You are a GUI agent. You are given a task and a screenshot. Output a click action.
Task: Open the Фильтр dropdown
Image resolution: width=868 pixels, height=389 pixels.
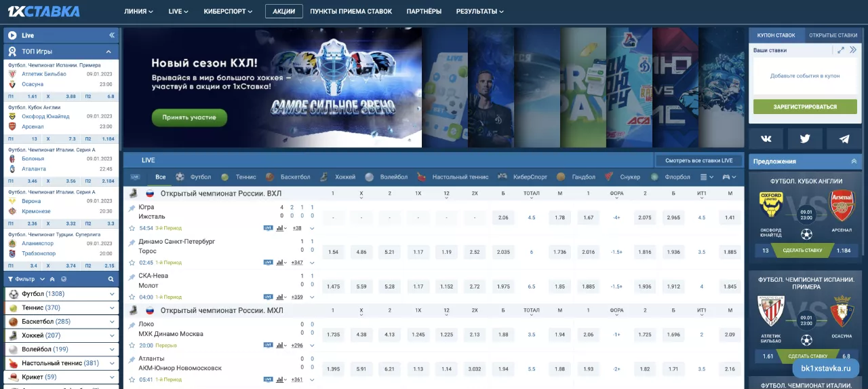click(27, 279)
